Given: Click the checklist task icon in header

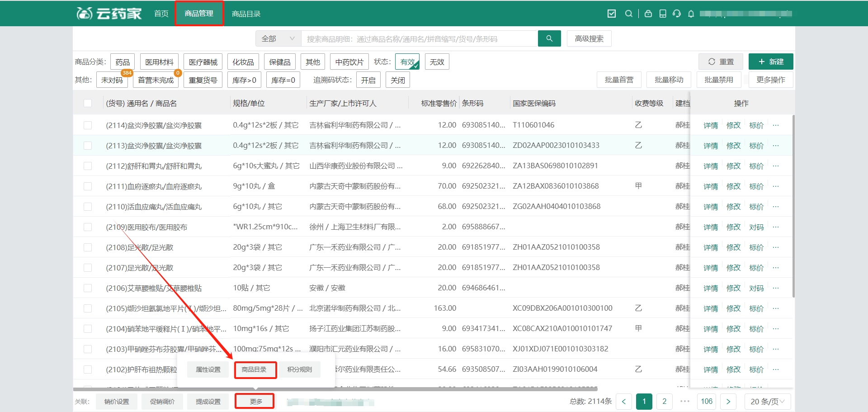Looking at the screenshot, I should (x=611, y=14).
